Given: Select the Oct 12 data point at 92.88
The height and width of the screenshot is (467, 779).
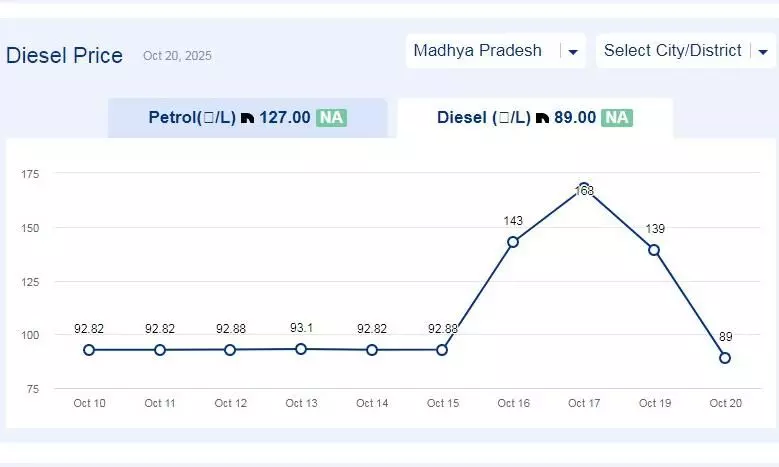Looking at the screenshot, I should (x=230, y=350).
